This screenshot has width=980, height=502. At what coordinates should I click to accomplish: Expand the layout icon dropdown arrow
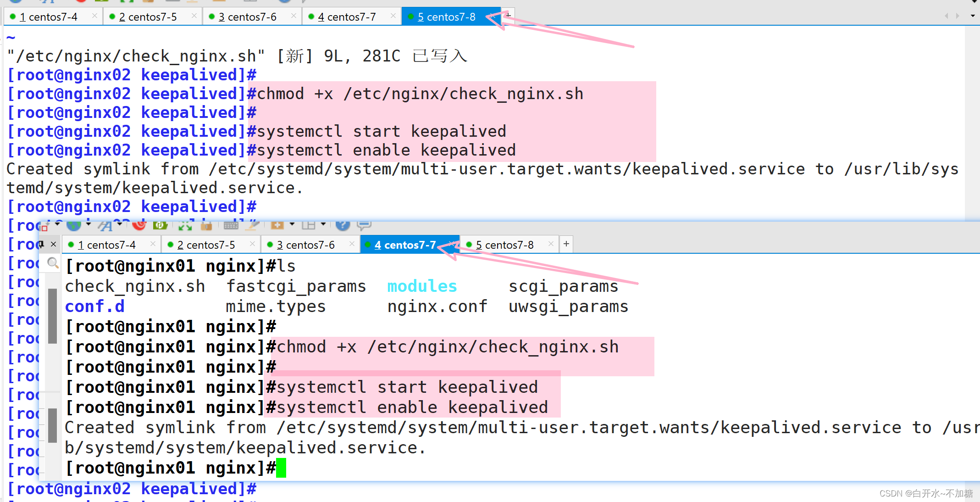tap(323, 224)
